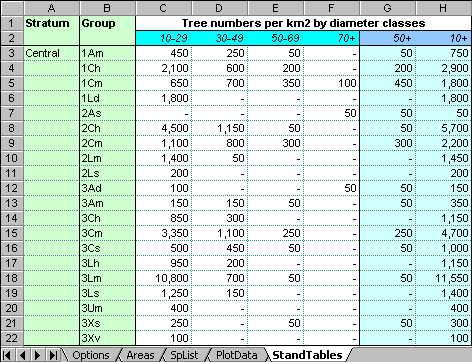This screenshot has height=362, width=472.
Task: Go to first sheet with navigation arrow
Action: (x=7, y=355)
